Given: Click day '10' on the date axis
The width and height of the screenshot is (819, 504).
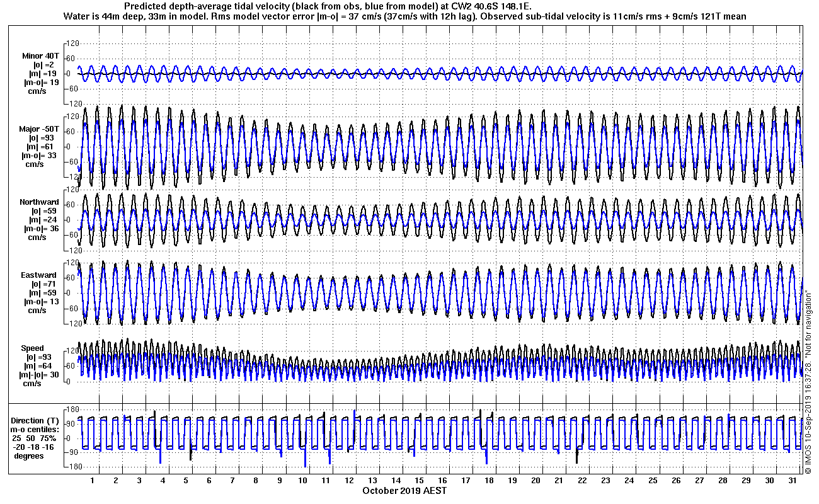Looking at the screenshot, I should (x=302, y=481).
